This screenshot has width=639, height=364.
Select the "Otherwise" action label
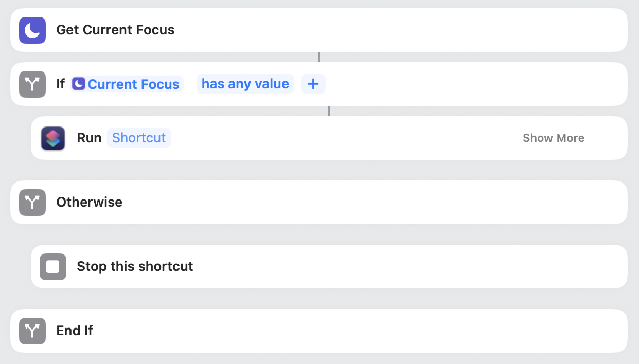point(89,202)
